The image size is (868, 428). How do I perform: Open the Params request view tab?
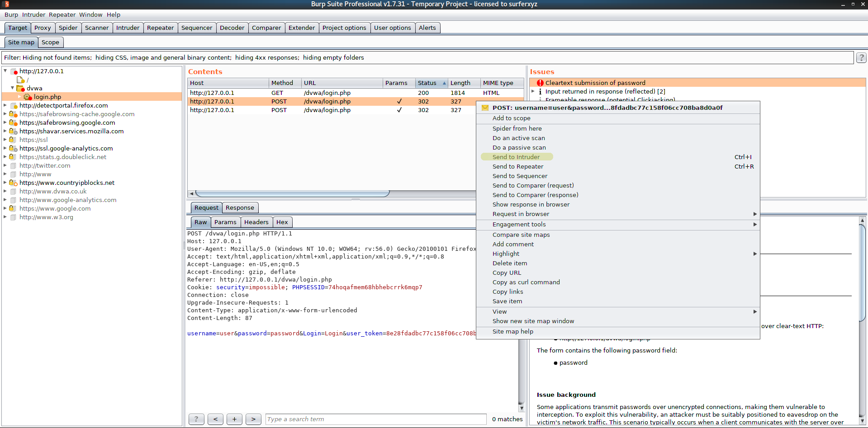point(225,222)
